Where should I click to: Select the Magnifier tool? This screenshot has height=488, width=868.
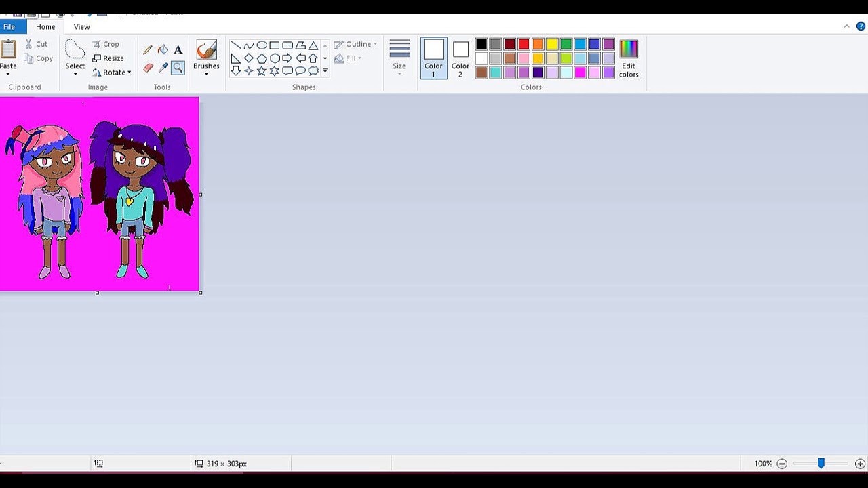point(178,68)
